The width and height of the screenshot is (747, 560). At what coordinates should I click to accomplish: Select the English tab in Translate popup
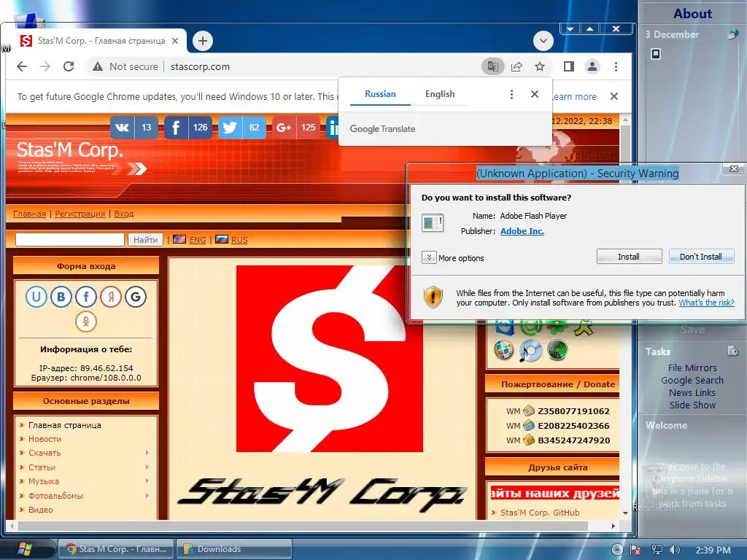click(x=440, y=94)
